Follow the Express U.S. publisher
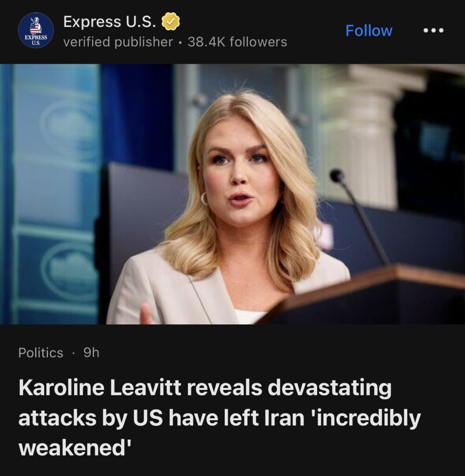Screen dimensions: 465x476 [369, 30]
